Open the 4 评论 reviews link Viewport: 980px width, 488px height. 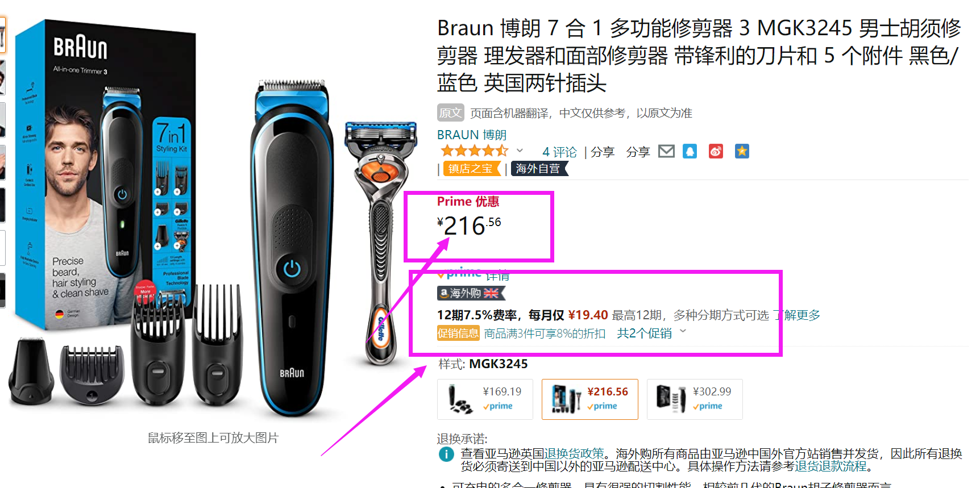[559, 152]
